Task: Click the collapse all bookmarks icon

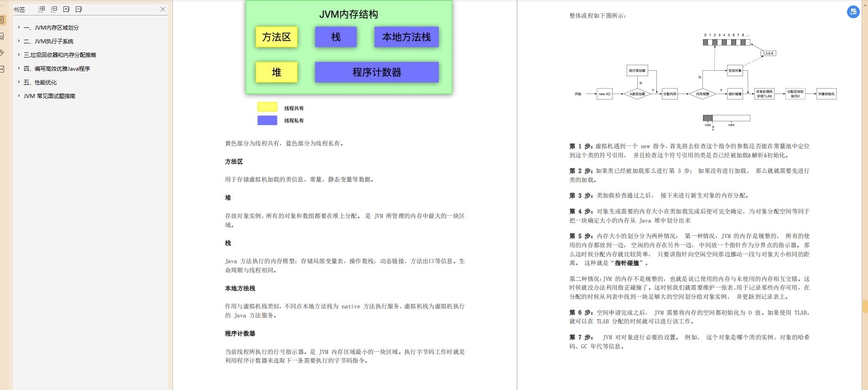Action: point(54,9)
